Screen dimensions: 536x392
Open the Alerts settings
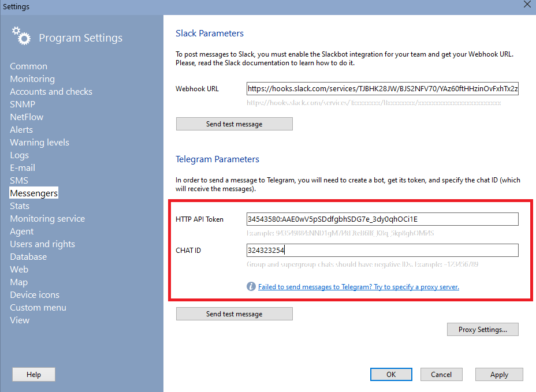(21, 130)
